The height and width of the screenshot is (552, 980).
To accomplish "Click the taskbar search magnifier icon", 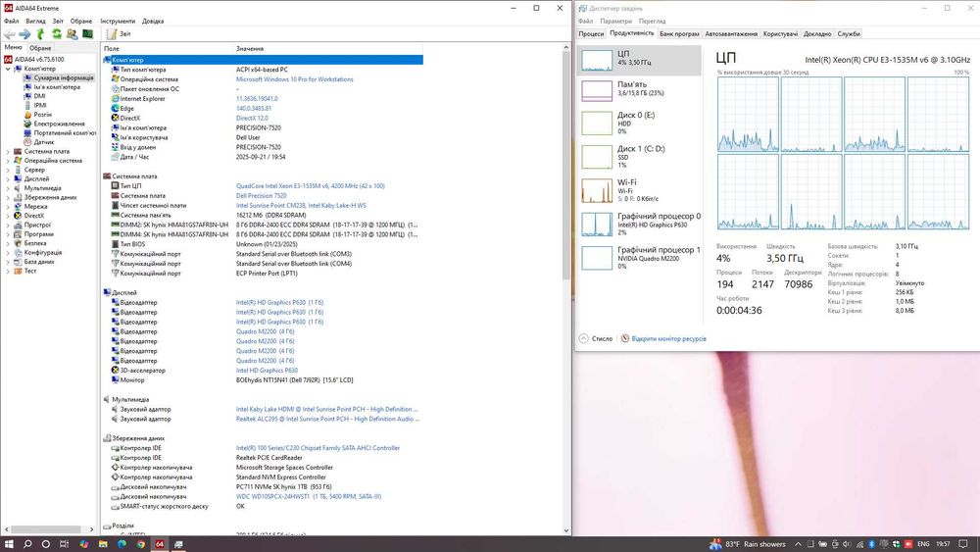I will click(x=27, y=544).
